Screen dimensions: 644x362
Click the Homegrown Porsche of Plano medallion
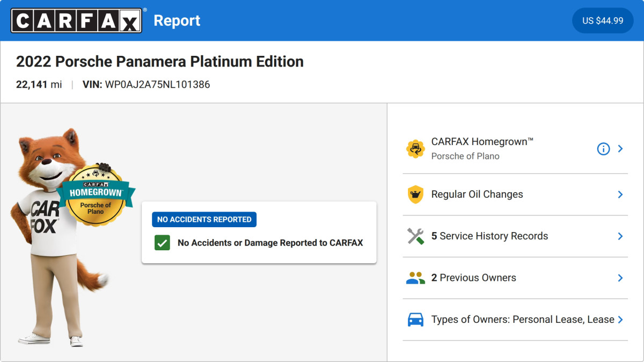click(x=96, y=194)
